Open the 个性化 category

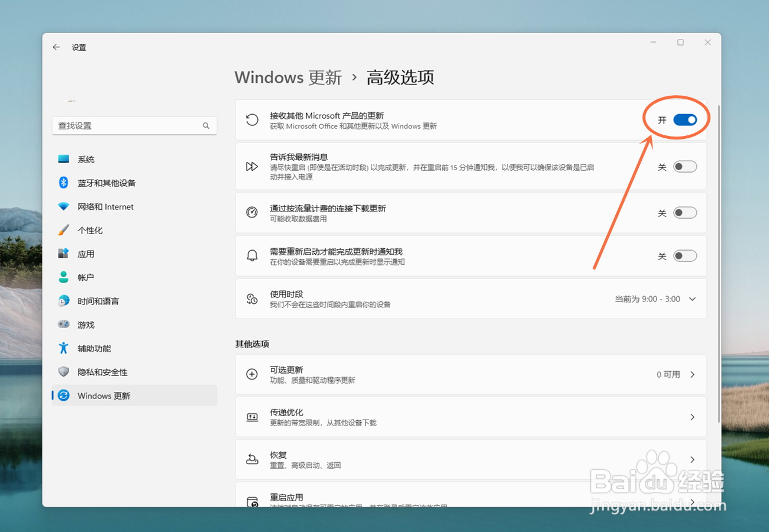[x=134, y=230]
